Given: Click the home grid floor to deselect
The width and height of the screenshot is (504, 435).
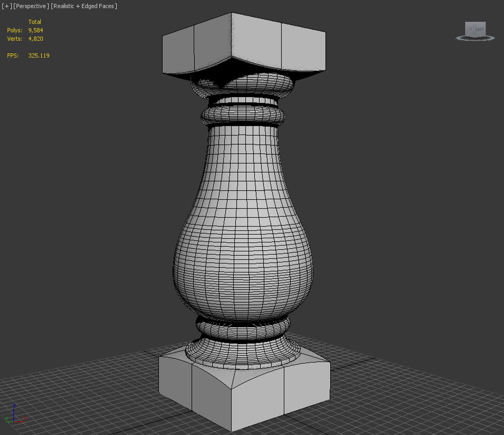Looking at the screenshot, I should click(403, 395).
